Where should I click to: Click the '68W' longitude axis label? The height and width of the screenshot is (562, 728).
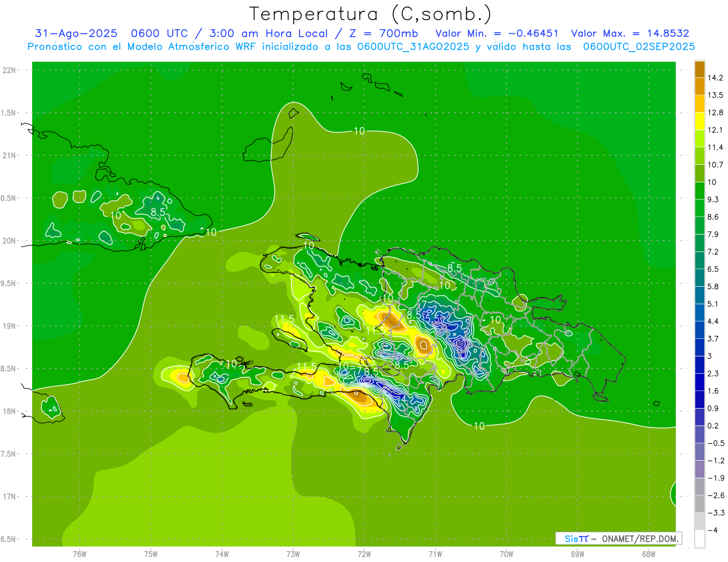coord(649,554)
